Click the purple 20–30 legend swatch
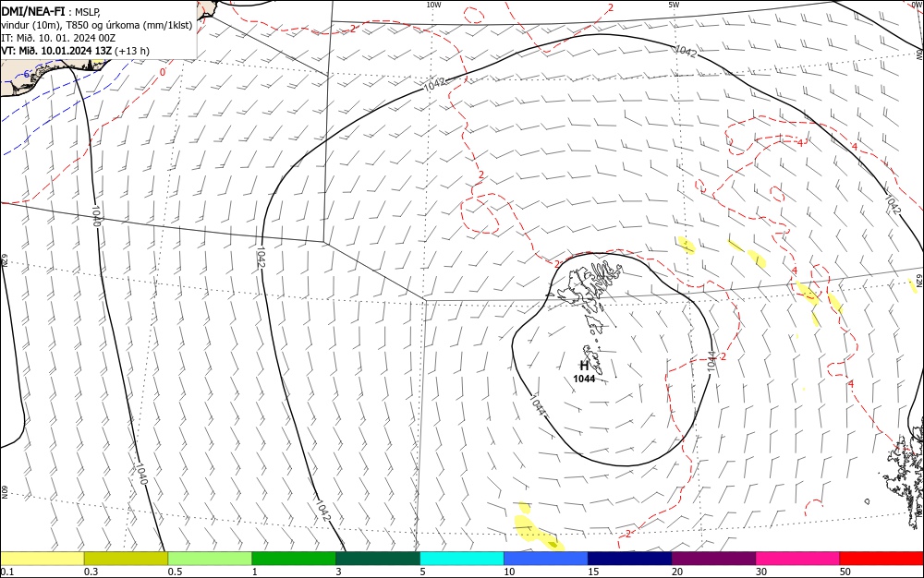The image size is (924, 578). pyautogui.click(x=713, y=559)
